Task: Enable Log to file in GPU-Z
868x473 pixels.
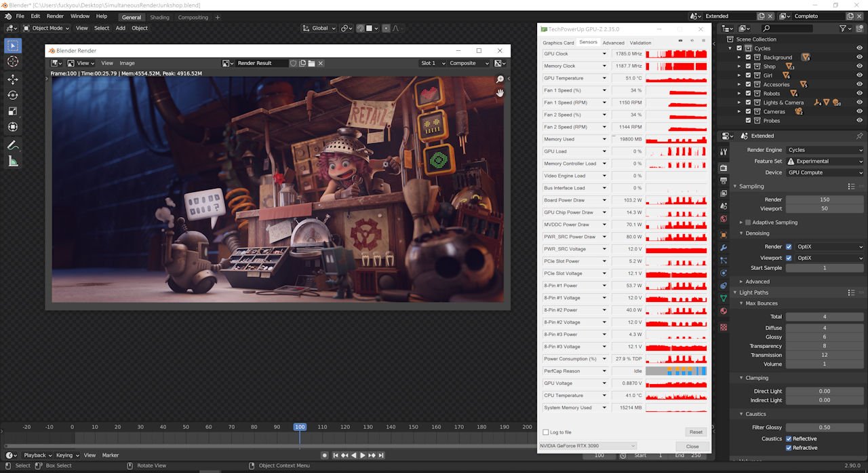Action: click(546, 432)
